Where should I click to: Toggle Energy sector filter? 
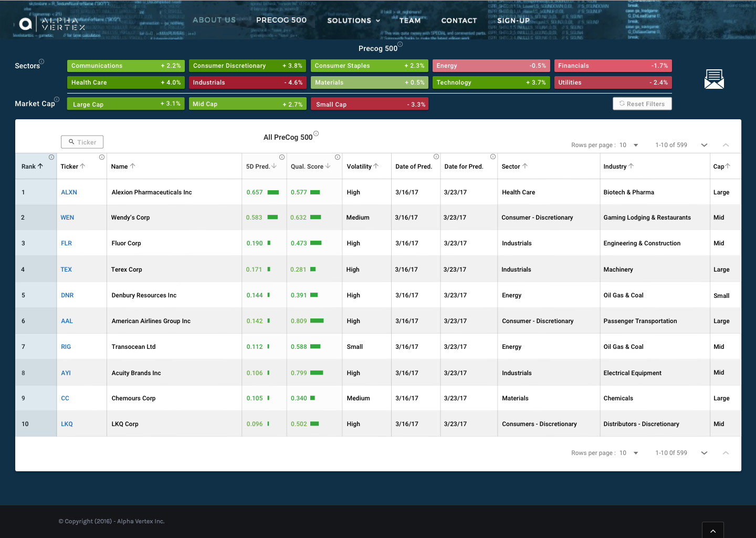click(x=491, y=66)
